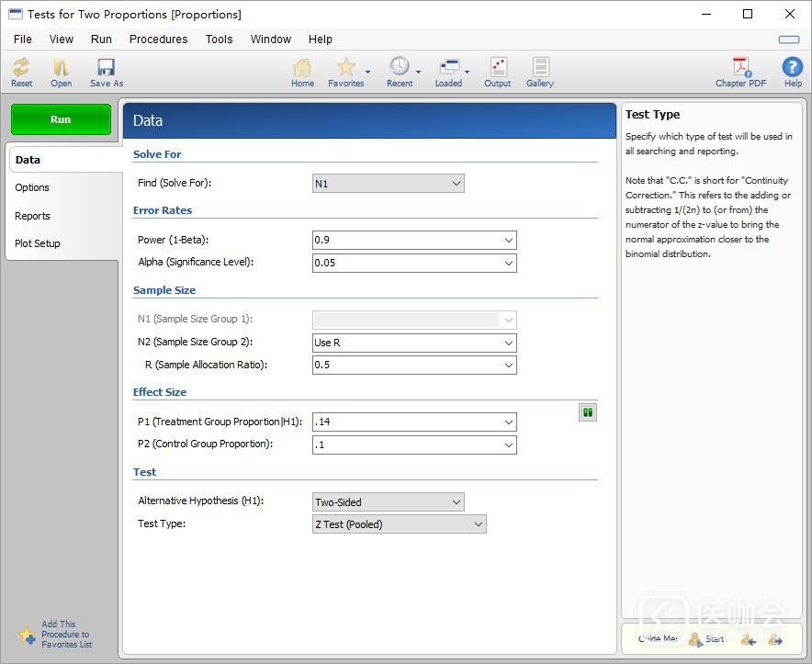Open the Procedures menu

click(158, 39)
